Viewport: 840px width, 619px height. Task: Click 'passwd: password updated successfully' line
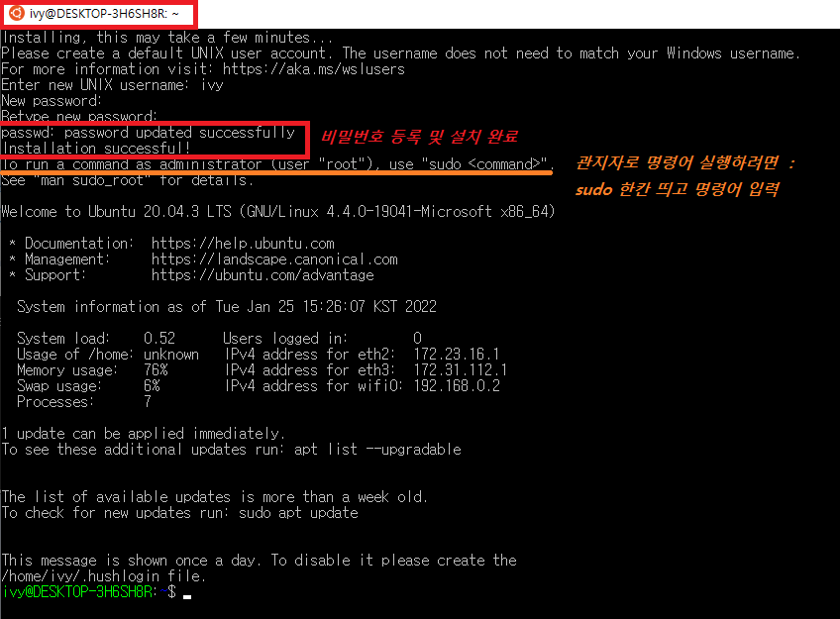(x=148, y=133)
